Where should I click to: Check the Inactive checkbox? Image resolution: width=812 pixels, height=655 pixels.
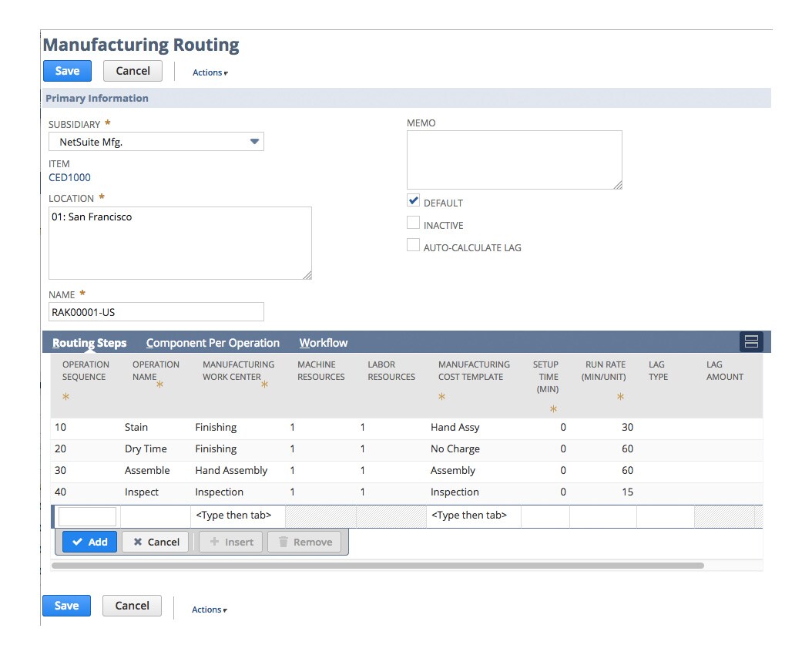(413, 223)
